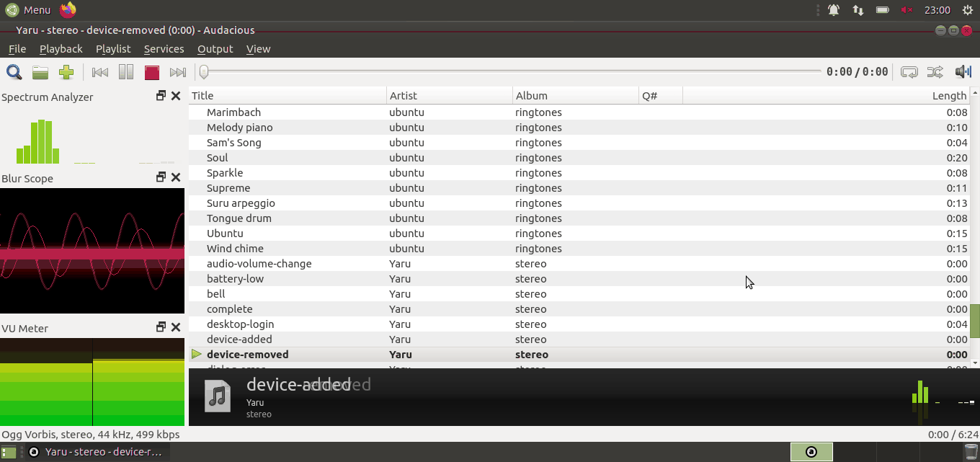The width and height of the screenshot is (980, 462).
Task: Pause playback with the pause button
Action: coord(126,72)
